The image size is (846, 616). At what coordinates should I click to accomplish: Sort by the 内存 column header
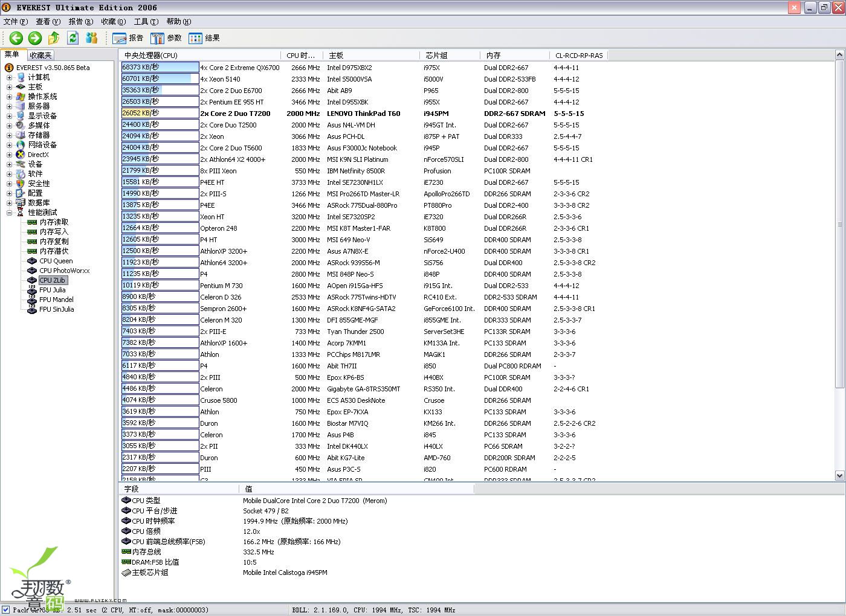click(x=514, y=55)
